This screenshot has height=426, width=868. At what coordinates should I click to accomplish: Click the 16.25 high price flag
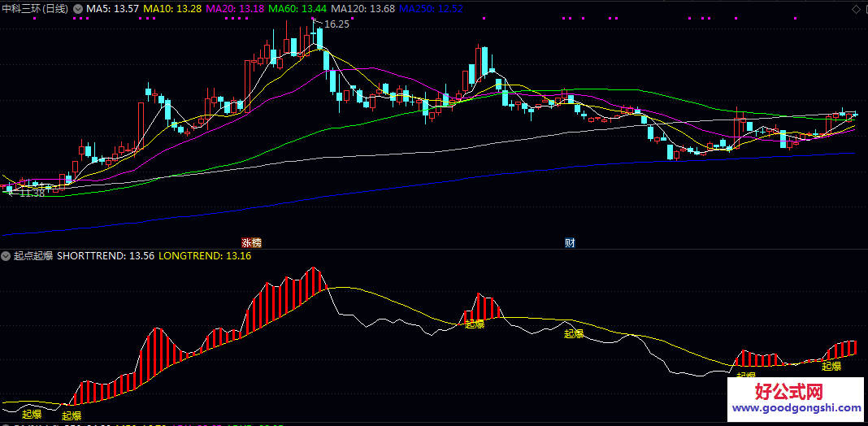pos(336,24)
